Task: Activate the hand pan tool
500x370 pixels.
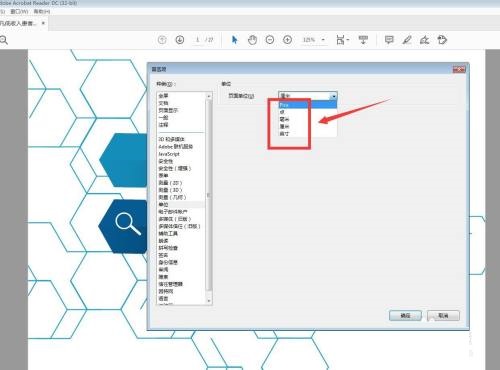Action: tap(252, 40)
